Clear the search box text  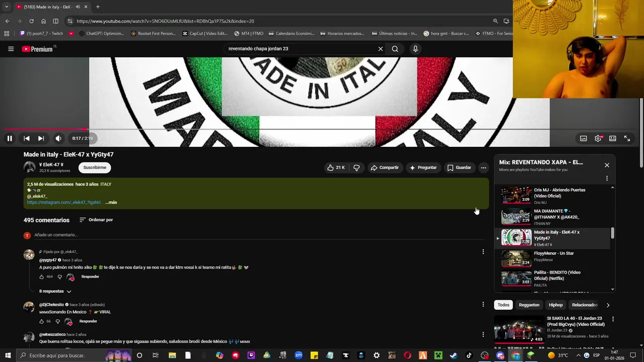[380, 49]
